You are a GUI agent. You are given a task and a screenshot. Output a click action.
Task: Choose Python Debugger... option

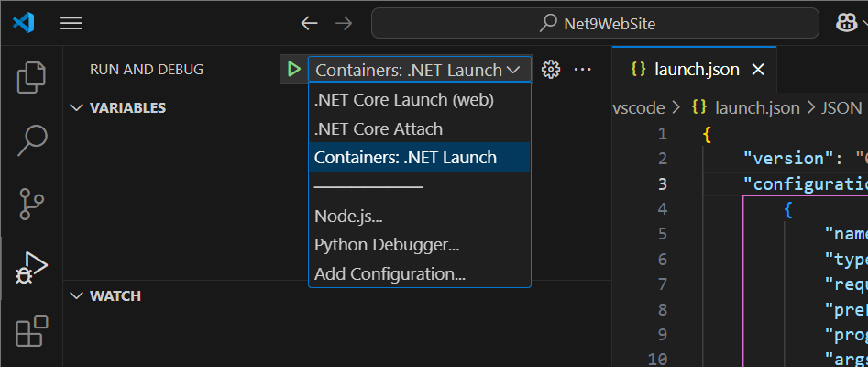(387, 245)
